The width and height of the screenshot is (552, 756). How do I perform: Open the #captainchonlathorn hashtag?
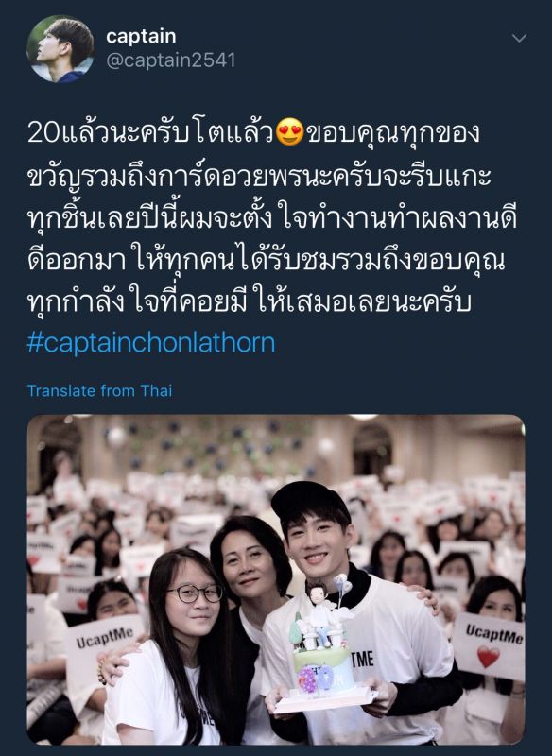(151, 343)
